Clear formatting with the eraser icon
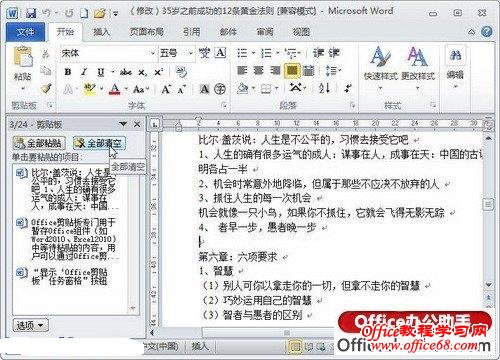Screen dimensions: 500x360 point(181,72)
